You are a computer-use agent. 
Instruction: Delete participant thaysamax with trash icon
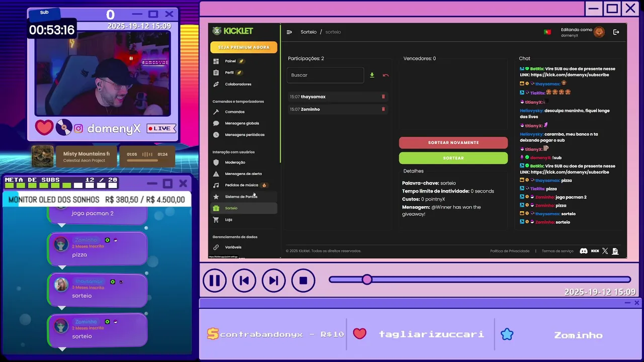[x=383, y=97]
